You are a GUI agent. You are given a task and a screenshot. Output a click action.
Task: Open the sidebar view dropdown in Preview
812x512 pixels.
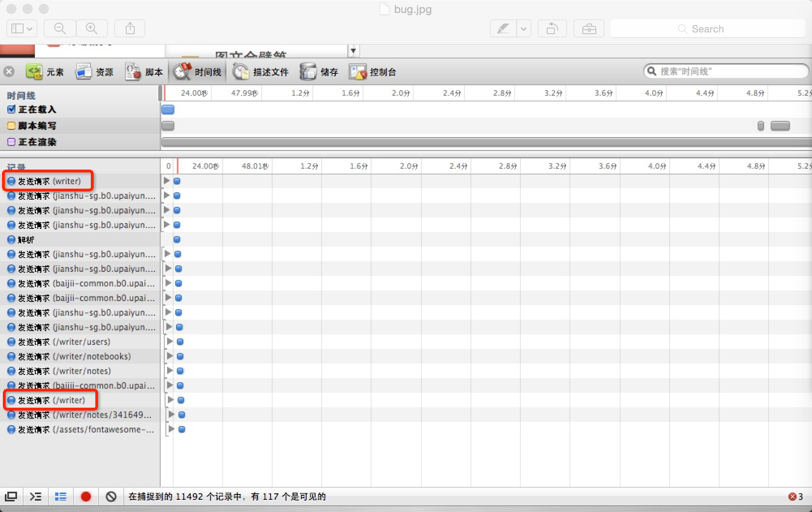(22, 28)
